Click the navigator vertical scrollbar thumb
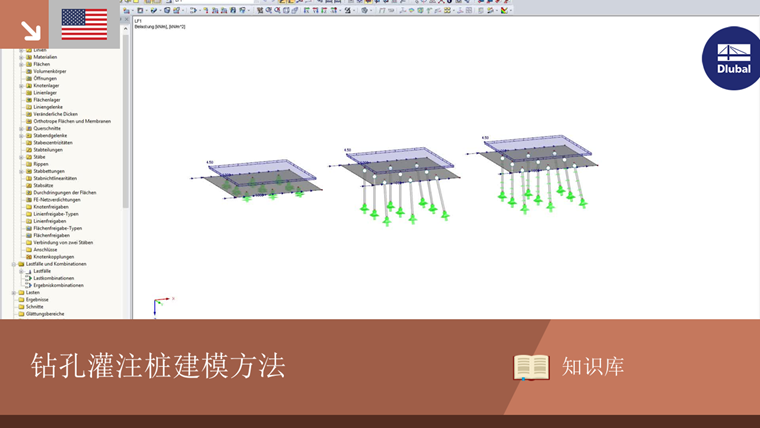This screenshot has width=760, height=428. pyautogui.click(x=126, y=121)
